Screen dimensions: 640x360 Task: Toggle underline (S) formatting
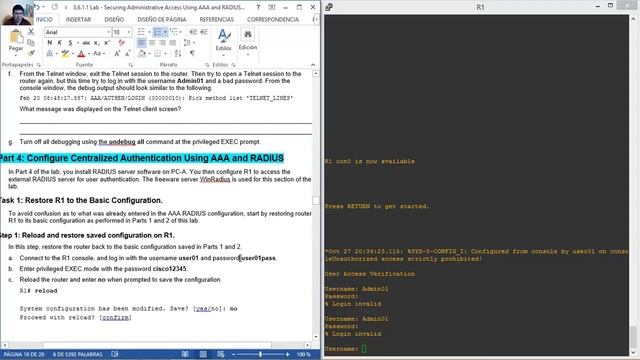click(70, 42)
